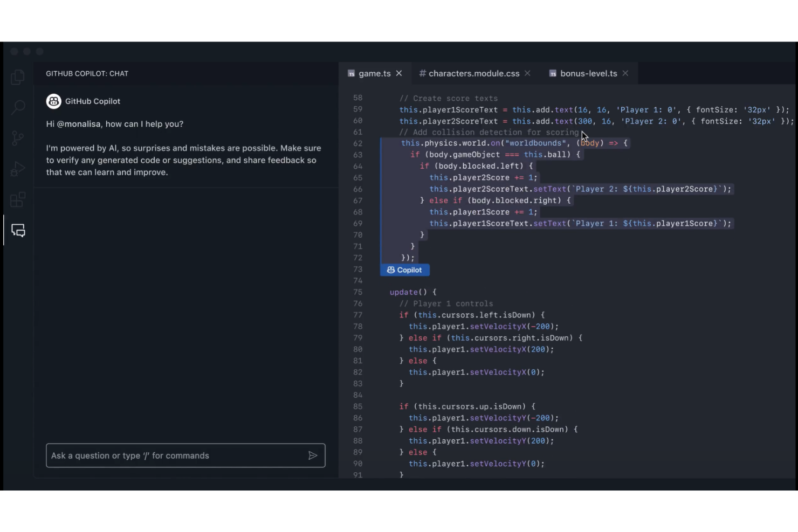Click the Copilot badge below the suggested code
798x532 pixels.
coord(404,270)
